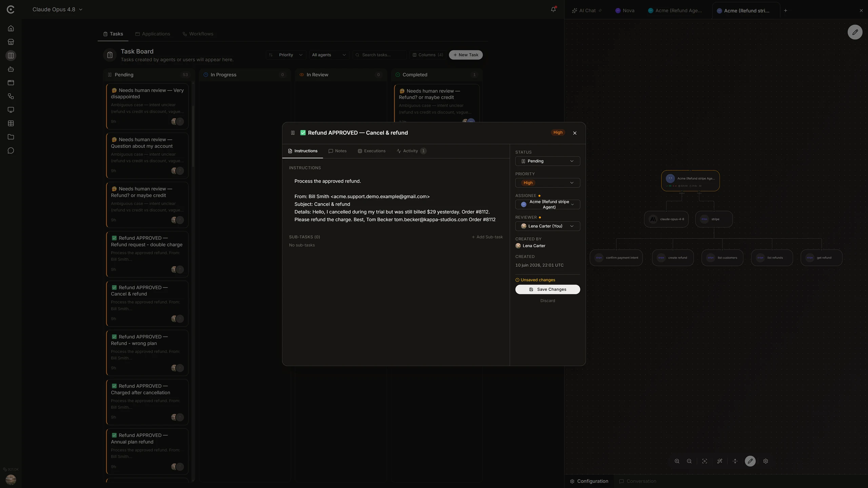Select the confirm payment intent node
The width and height of the screenshot is (868, 488).
[616, 258]
